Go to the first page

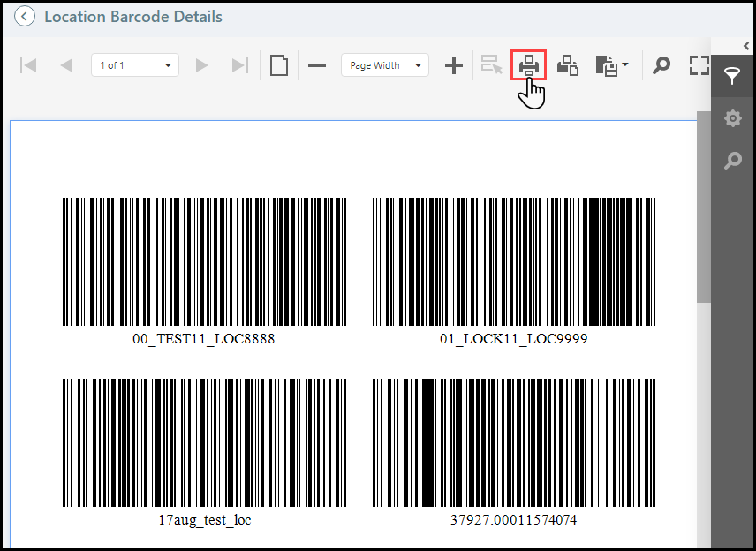28,65
